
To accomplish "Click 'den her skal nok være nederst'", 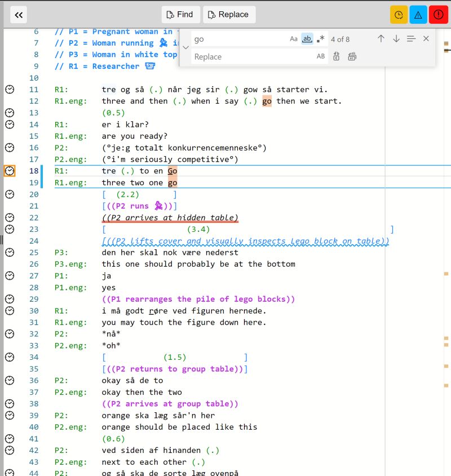I will click(170, 253).
